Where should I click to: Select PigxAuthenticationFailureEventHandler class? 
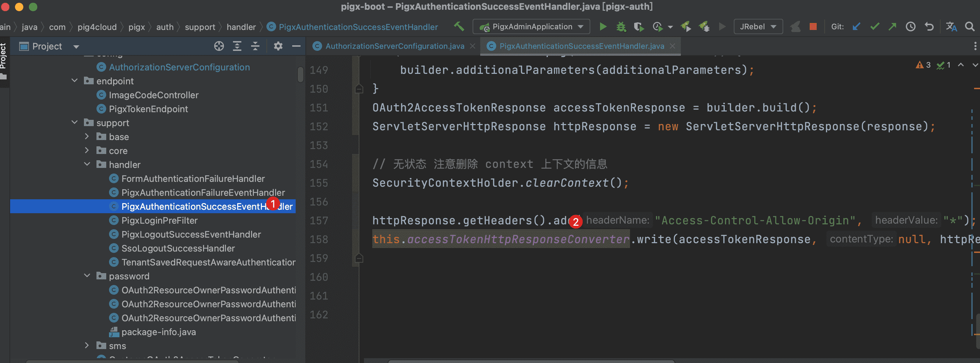pyautogui.click(x=203, y=193)
